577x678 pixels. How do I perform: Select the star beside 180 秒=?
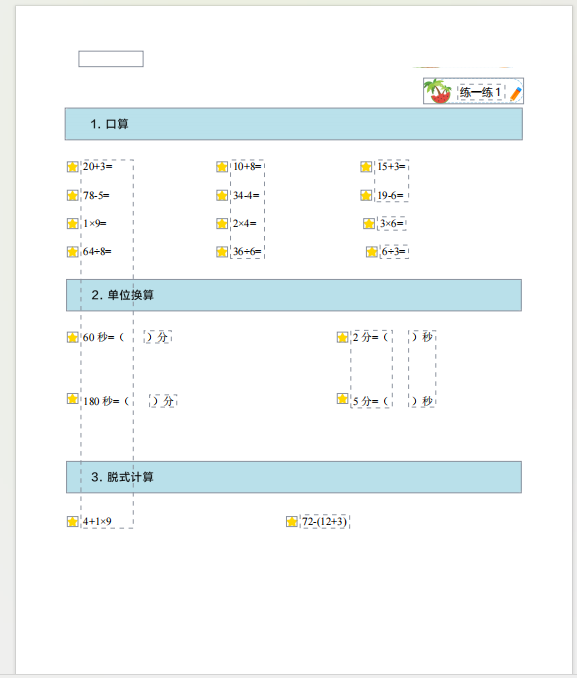[x=73, y=399]
